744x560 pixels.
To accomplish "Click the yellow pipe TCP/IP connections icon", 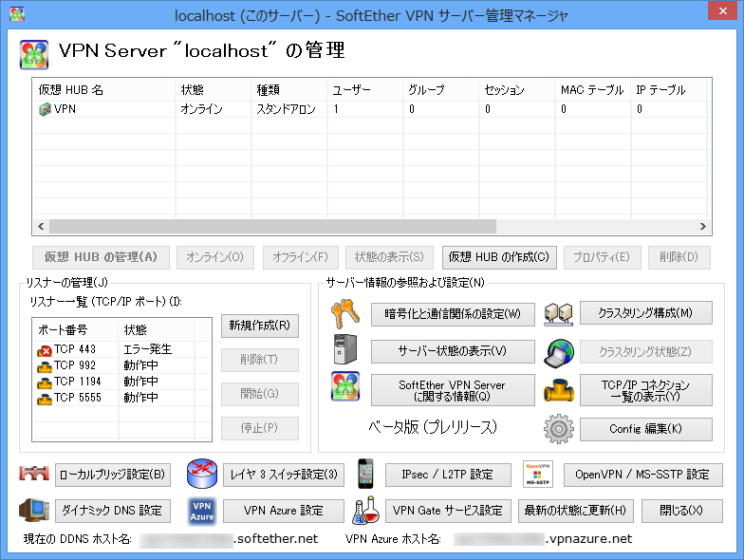I will 558,390.
